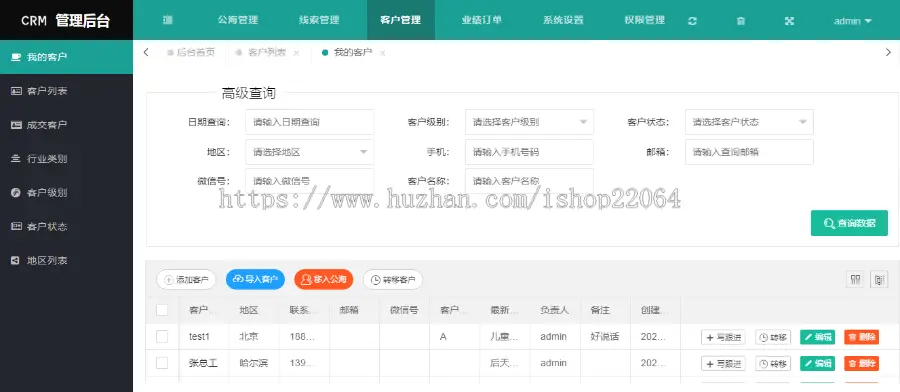Click 删除 for test1 row
This screenshot has height=392, width=900.
point(862,337)
